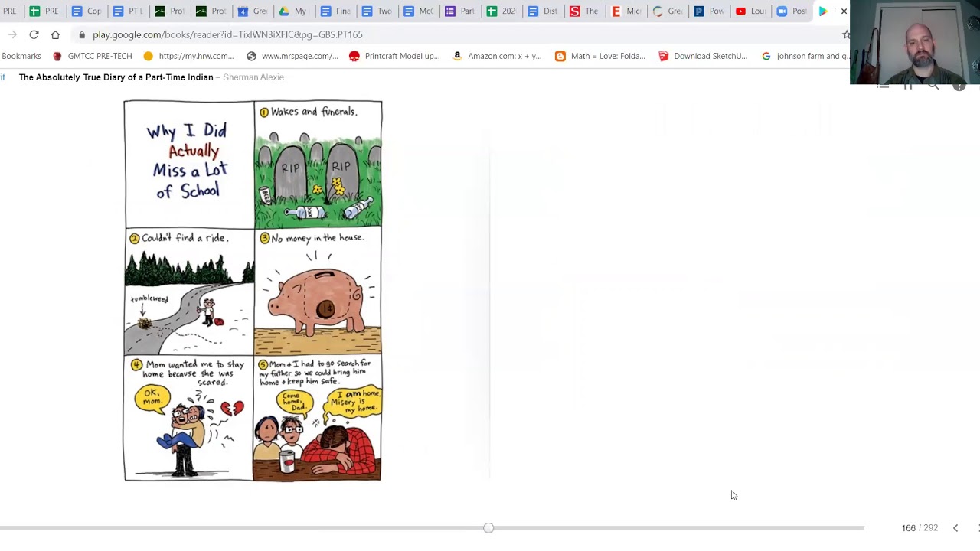Switch to the Fina document tab
Screen dimensions: 980x551
[x=334, y=11]
